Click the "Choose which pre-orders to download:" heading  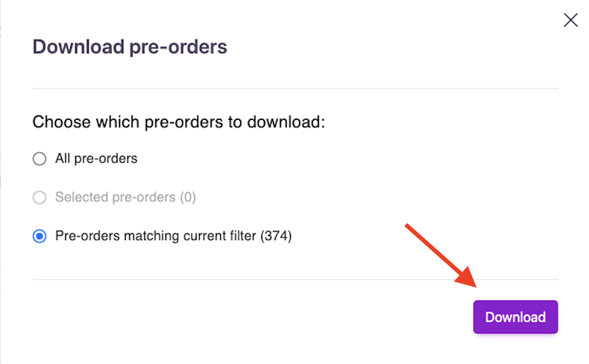[x=178, y=122]
